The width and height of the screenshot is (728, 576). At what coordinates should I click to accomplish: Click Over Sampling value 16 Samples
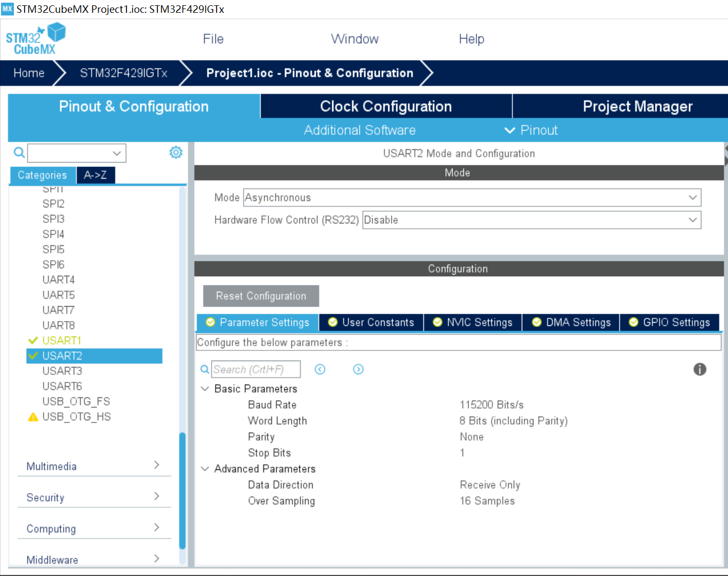coord(487,501)
